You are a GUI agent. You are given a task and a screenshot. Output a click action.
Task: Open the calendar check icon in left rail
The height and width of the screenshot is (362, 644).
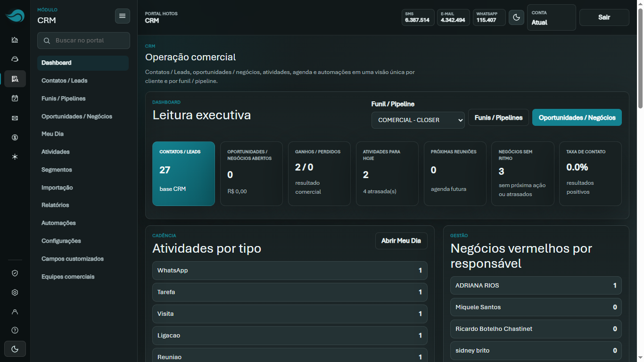tap(15, 98)
